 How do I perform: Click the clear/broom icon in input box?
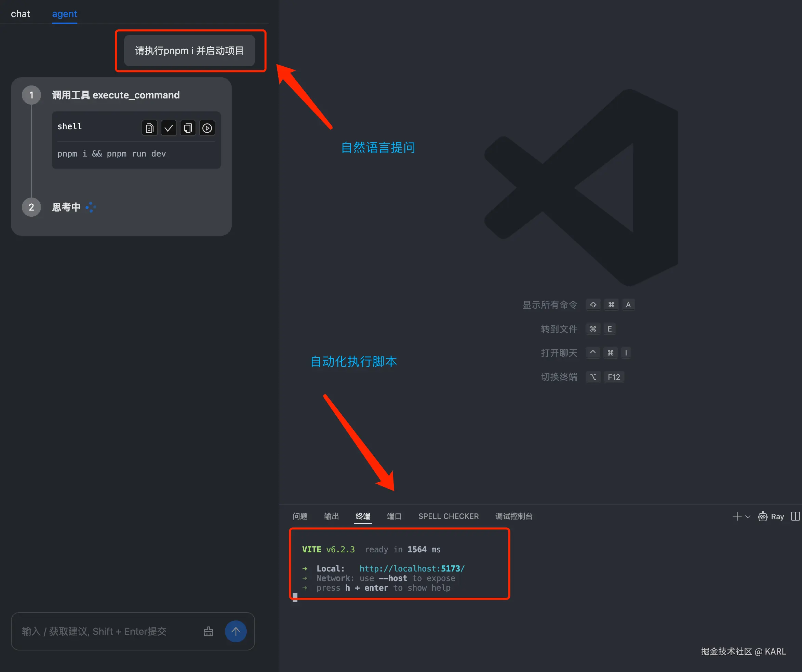209,631
